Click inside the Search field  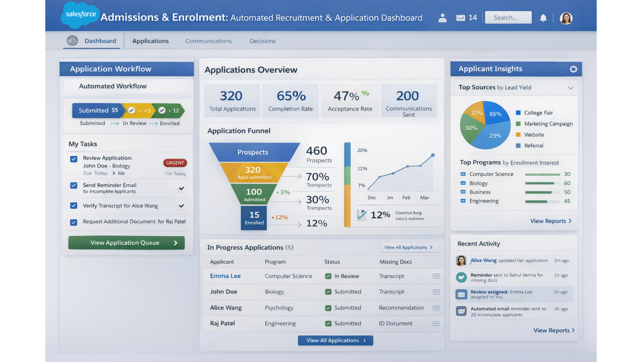508,17
